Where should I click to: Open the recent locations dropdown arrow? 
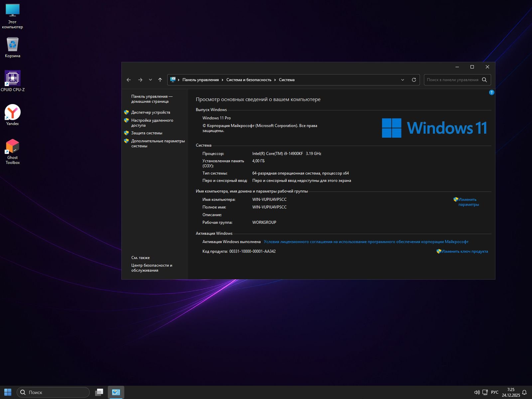coord(150,80)
